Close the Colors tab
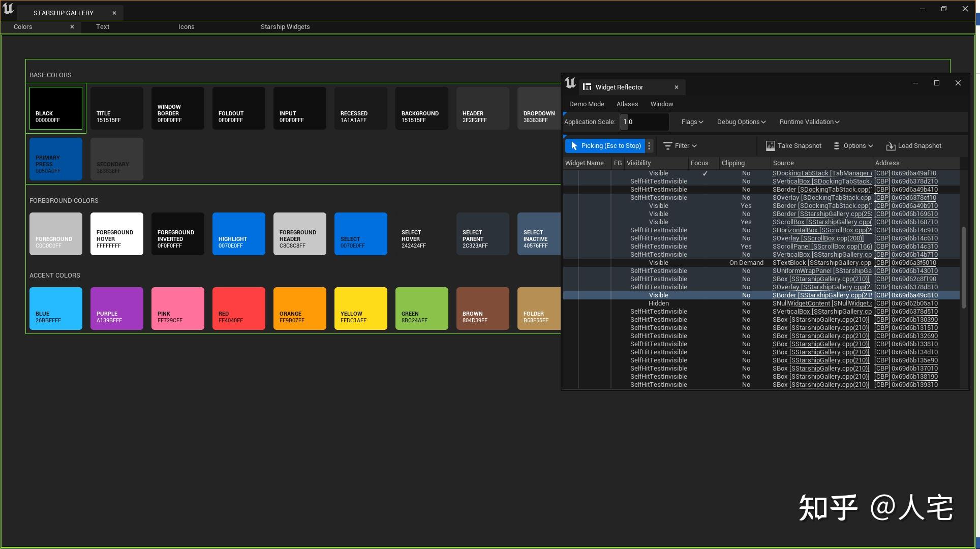 tap(72, 27)
